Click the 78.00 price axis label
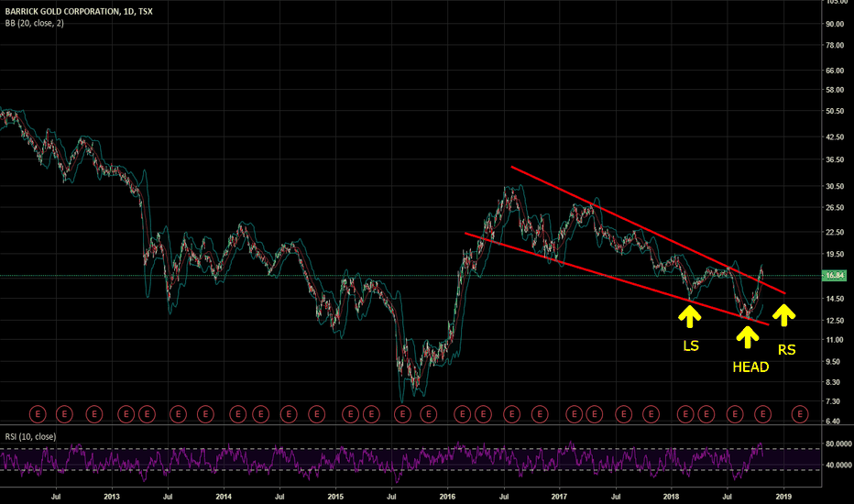Screen dimensions: 854x504 pos(835,45)
